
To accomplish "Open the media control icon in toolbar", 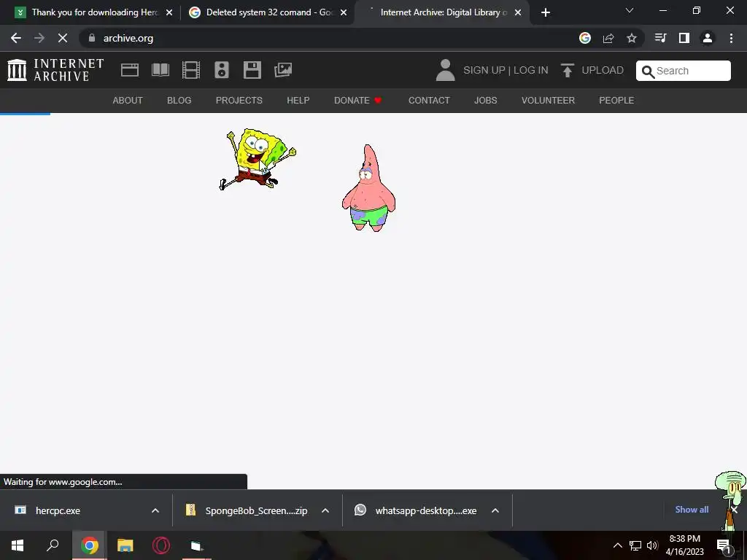I will click(660, 38).
